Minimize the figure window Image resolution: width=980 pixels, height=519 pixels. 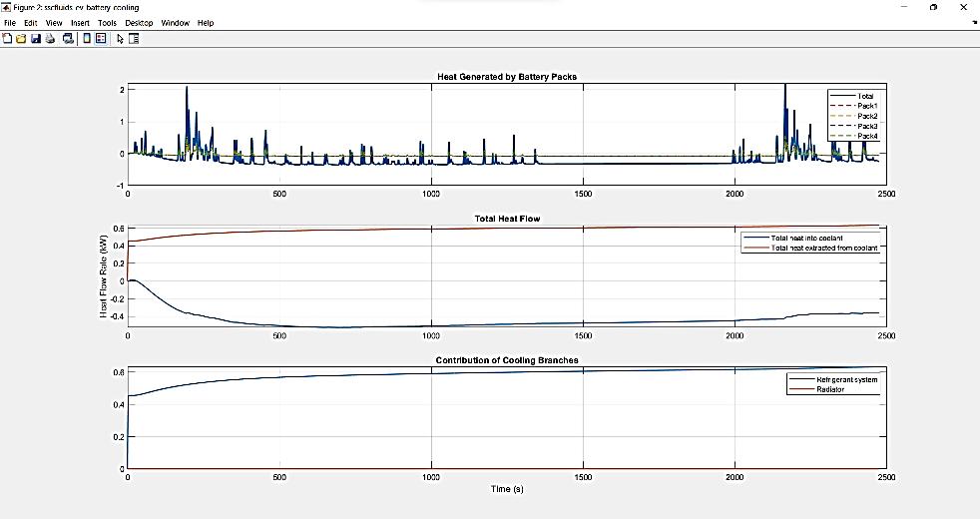(x=904, y=8)
